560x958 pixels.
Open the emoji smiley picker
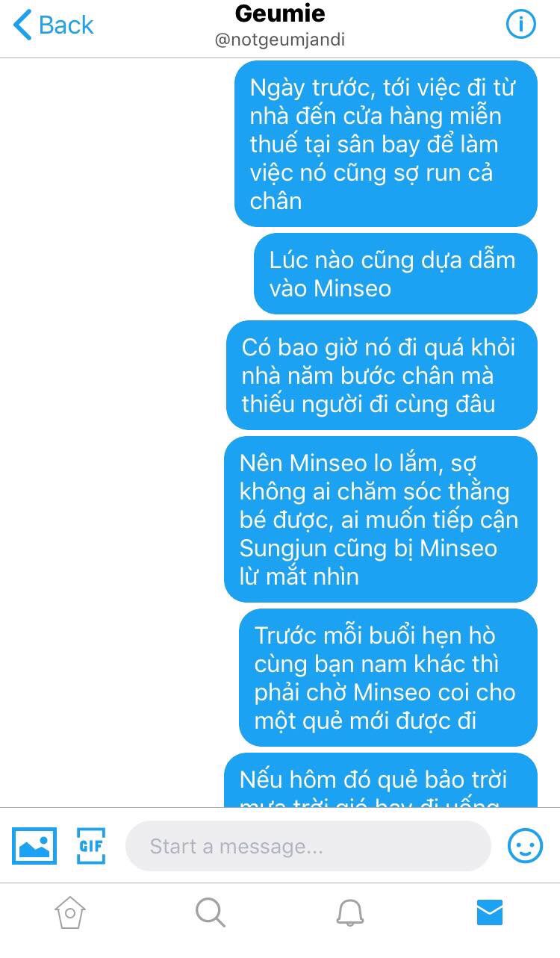pyautogui.click(x=526, y=846)
